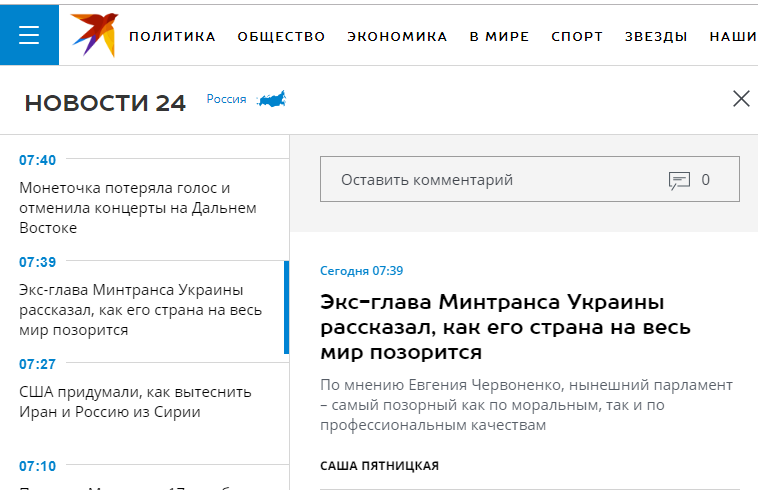Close the Новости 24 panel
This screenshot has width=758, height=490.
coord(741,98)
